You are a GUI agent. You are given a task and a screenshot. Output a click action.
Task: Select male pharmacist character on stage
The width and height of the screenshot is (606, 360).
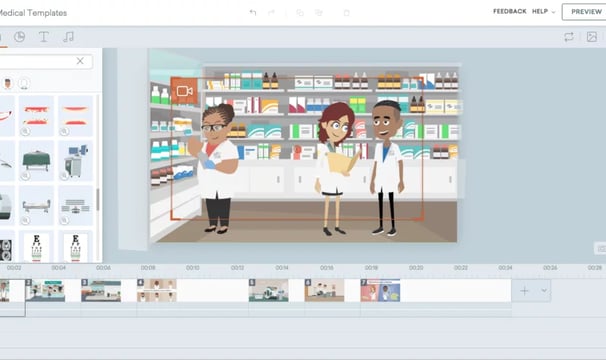387,168
